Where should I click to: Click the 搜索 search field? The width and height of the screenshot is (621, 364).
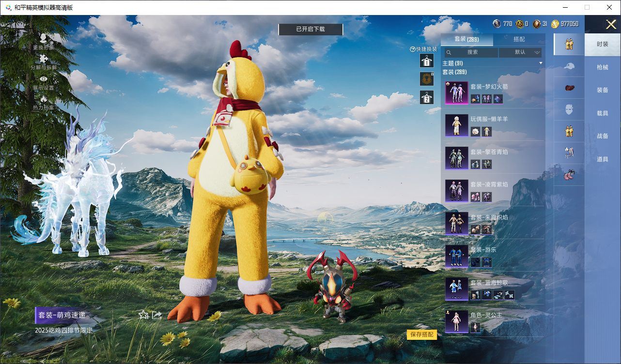tap(472, 52)
